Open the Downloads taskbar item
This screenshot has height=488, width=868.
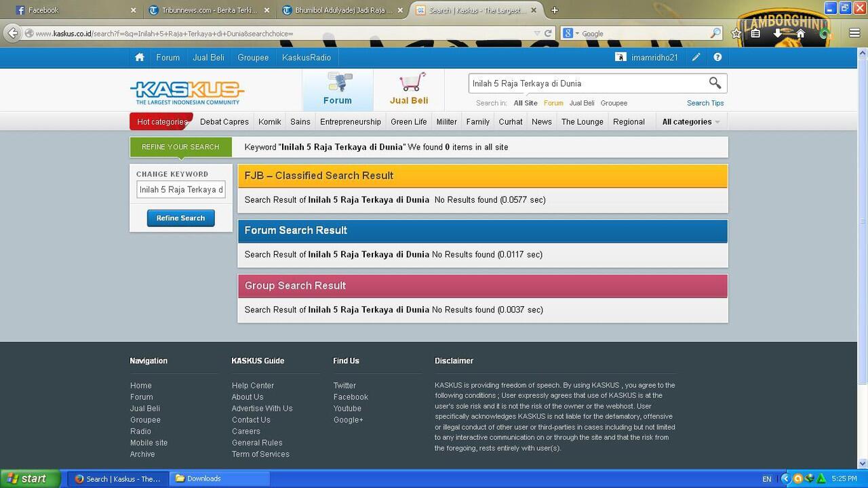click(218, 479)
